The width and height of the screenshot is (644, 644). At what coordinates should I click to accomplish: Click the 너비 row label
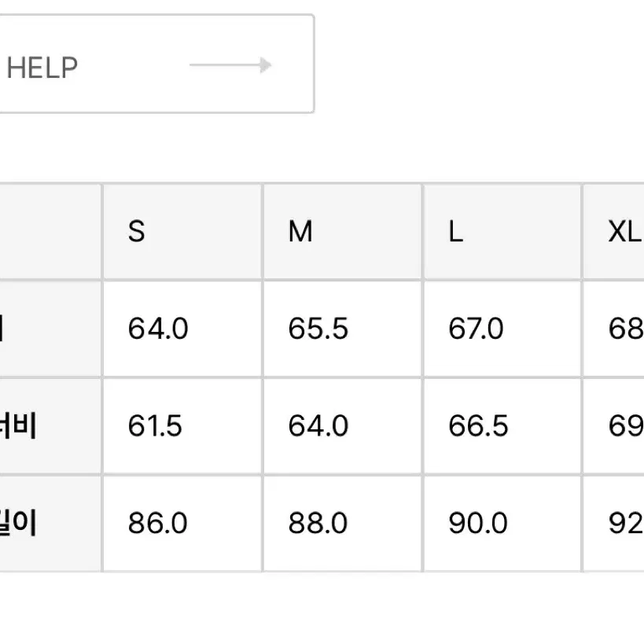pyautogui.click(x=18, y=425)
